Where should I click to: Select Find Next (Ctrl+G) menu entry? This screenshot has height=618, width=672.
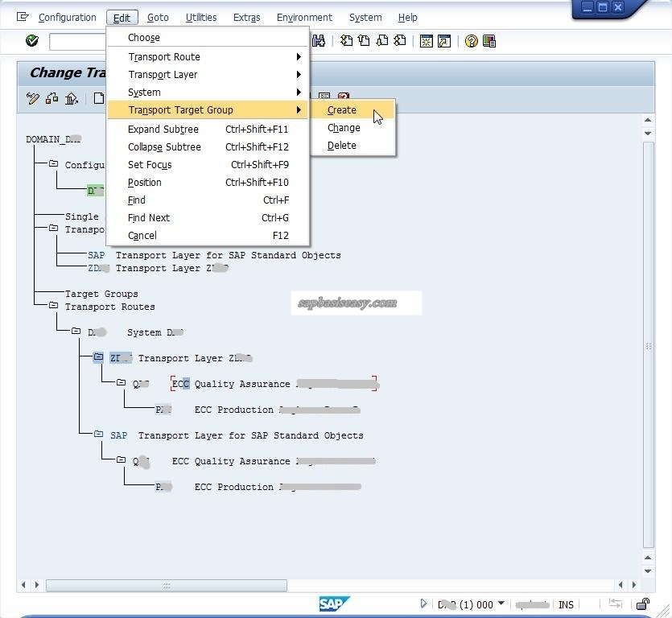coord(208,218)
